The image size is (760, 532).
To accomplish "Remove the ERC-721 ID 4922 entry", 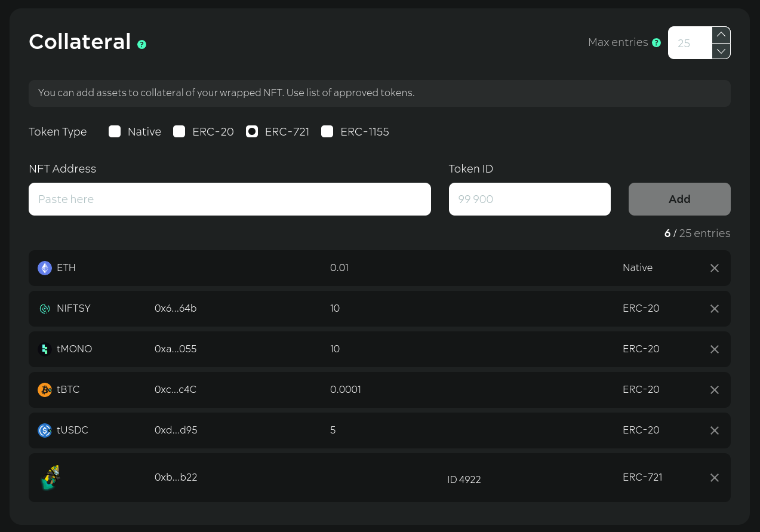I will pyautogui.click(x=714, y=478).
